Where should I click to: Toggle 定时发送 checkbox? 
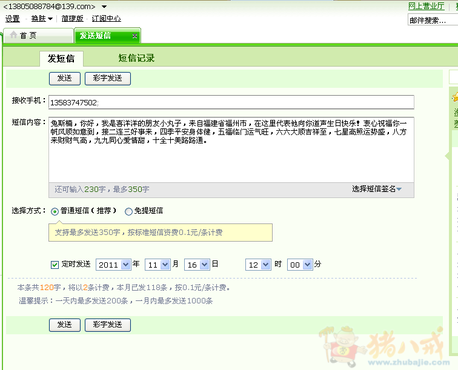tap(55, 265)
